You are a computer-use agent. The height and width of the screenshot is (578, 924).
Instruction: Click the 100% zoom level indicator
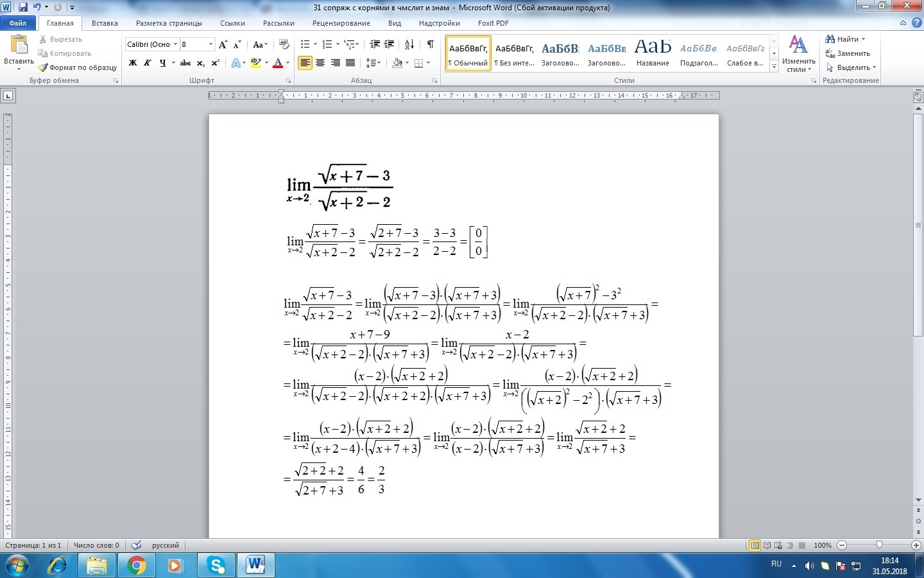click(x=823, y=545)
